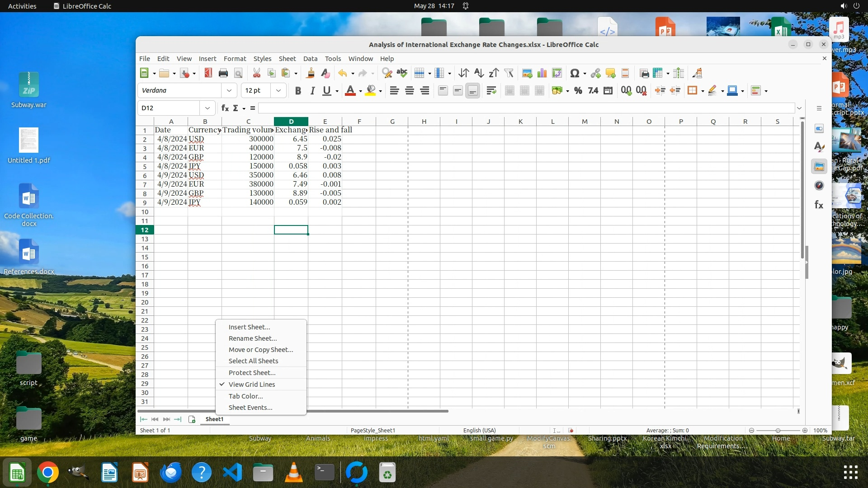Choose Tab Color from context menu
The width and height of the screenshot is (868, 488).
coord(245,396)
